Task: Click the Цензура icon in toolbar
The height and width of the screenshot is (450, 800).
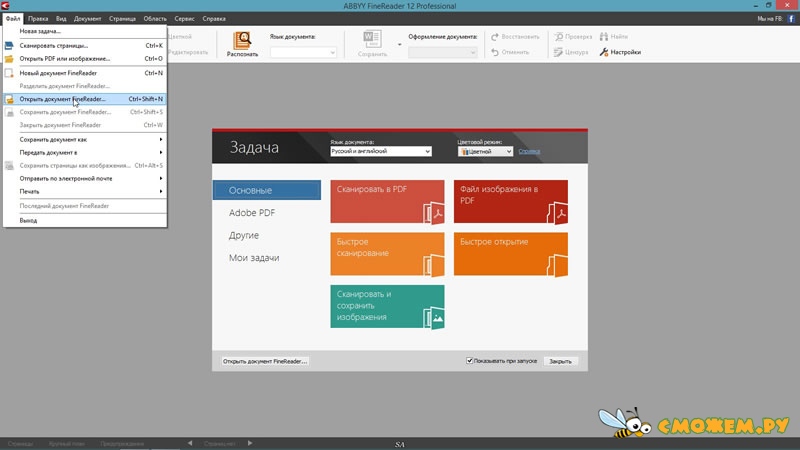Action: pyautogui.click(x=558, y=52)
